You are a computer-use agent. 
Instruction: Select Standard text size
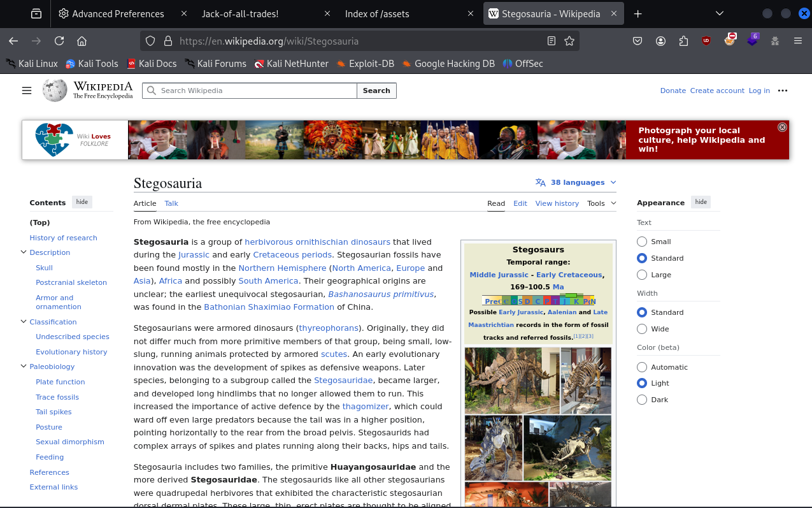pyautogui.click(x=642, y=258)
